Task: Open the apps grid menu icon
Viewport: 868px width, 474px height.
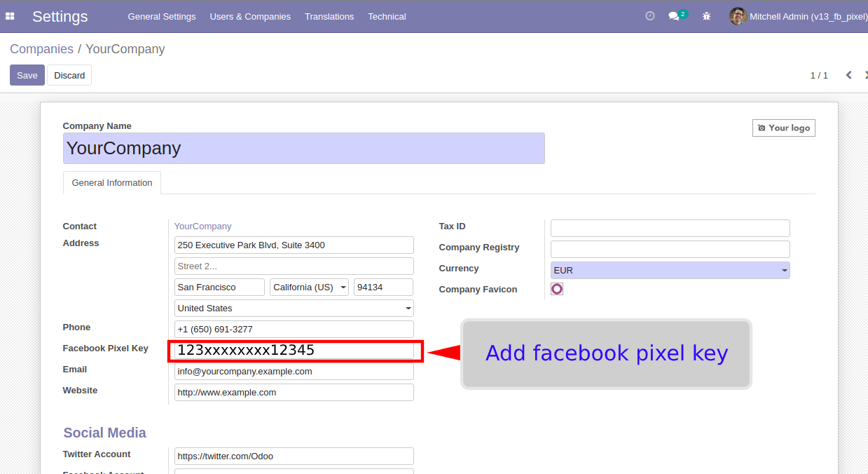Action: point(10,16)
